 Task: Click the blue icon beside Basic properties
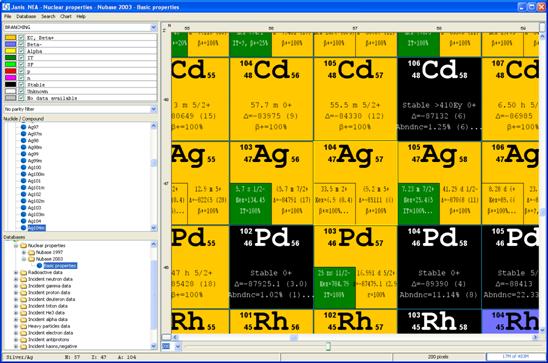(39, 266)
